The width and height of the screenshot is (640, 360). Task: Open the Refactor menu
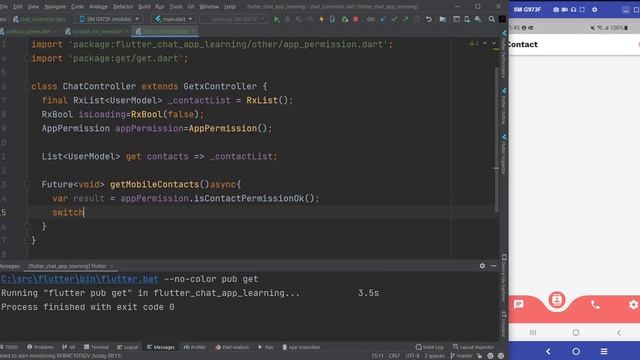point(123,7)
